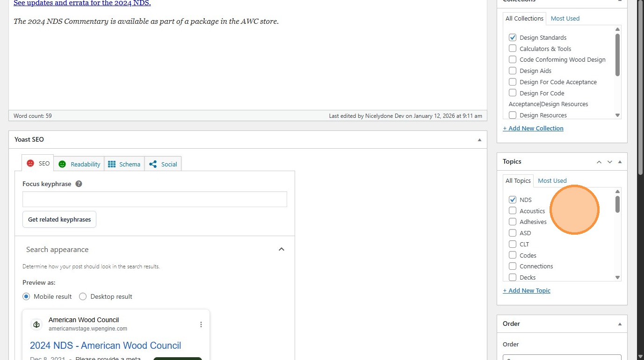Screen dimensions: 644x360
Task: Switch to the Readability tab
Action: (79, 164)
